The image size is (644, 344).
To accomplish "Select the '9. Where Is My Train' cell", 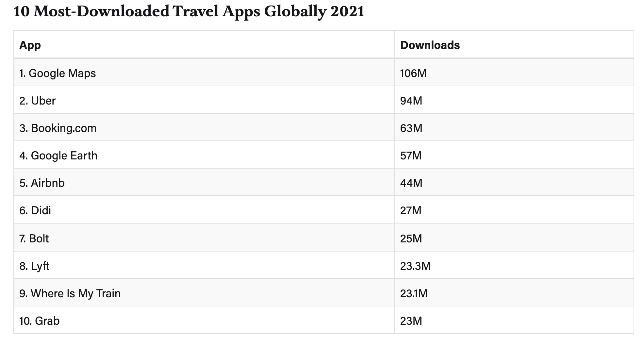I will click(204, 293).
